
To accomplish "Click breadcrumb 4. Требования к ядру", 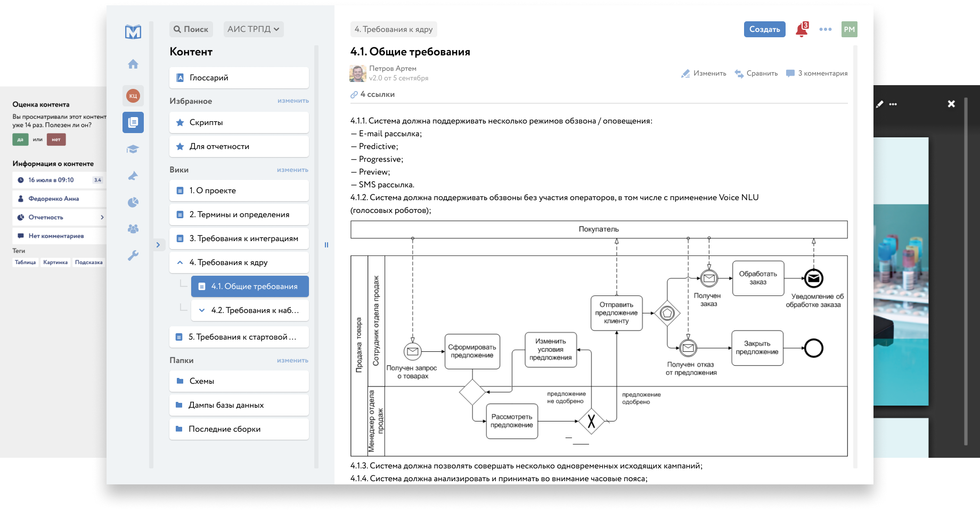I will pos(394,29).
